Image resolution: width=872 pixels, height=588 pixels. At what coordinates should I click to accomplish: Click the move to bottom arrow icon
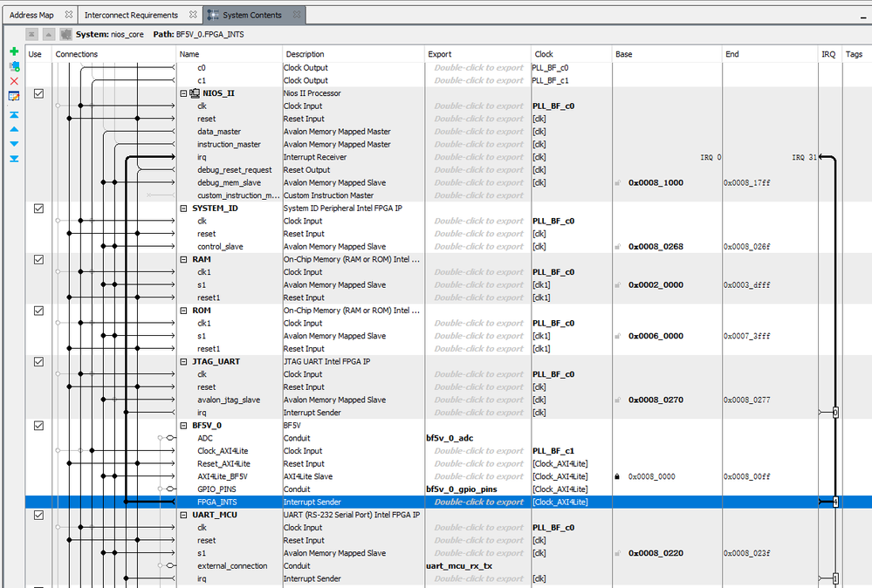(14, 158)
